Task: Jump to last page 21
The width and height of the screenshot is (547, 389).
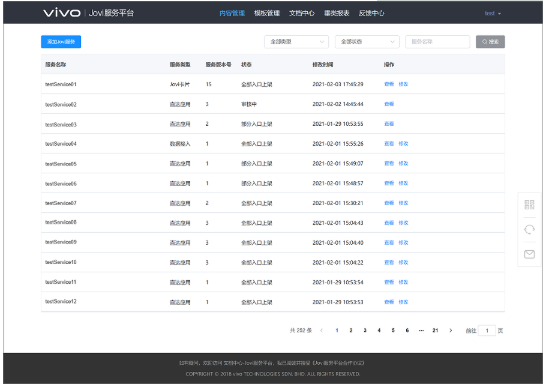Action: point(435,330)
